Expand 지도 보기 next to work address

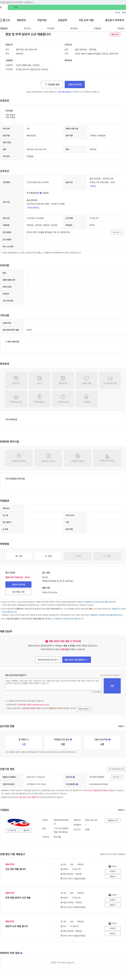(x=117, y=232)
